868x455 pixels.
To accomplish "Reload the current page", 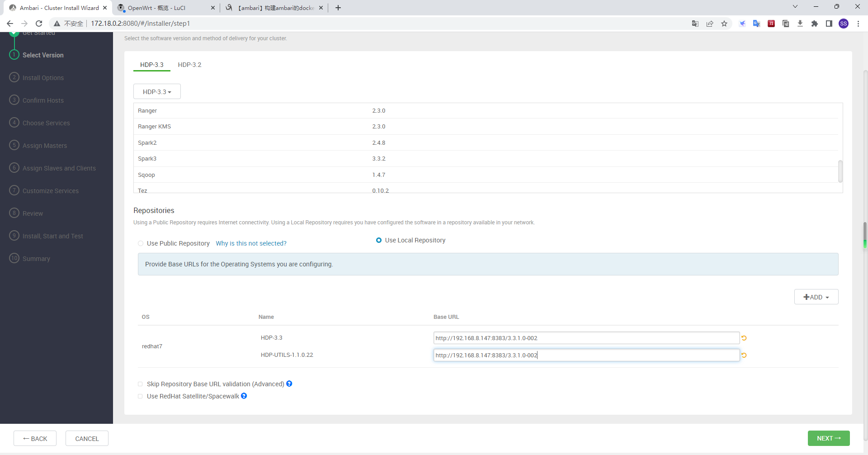I will coord(39,24).
